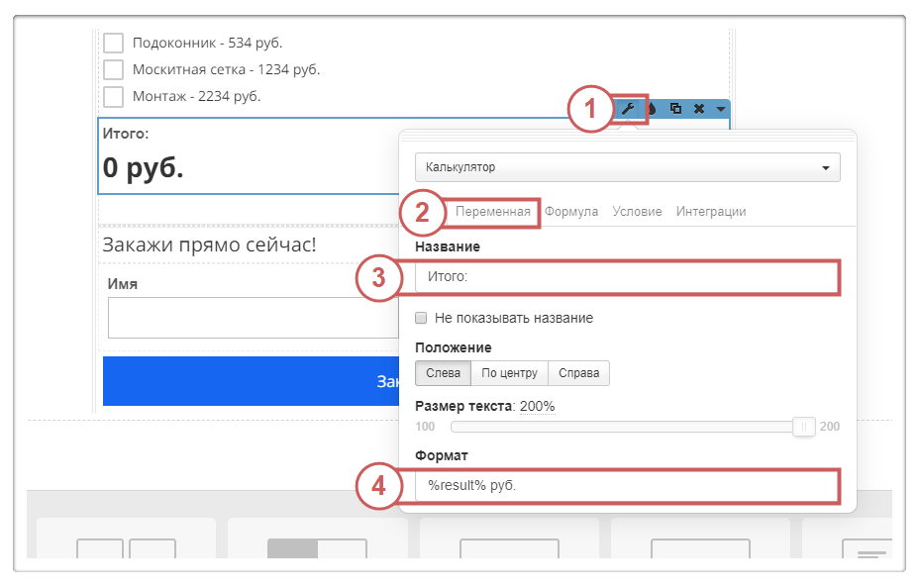The image size is (920, 588).
Task: Expand the element toolbar arrow menu
Action: (720, 108)
